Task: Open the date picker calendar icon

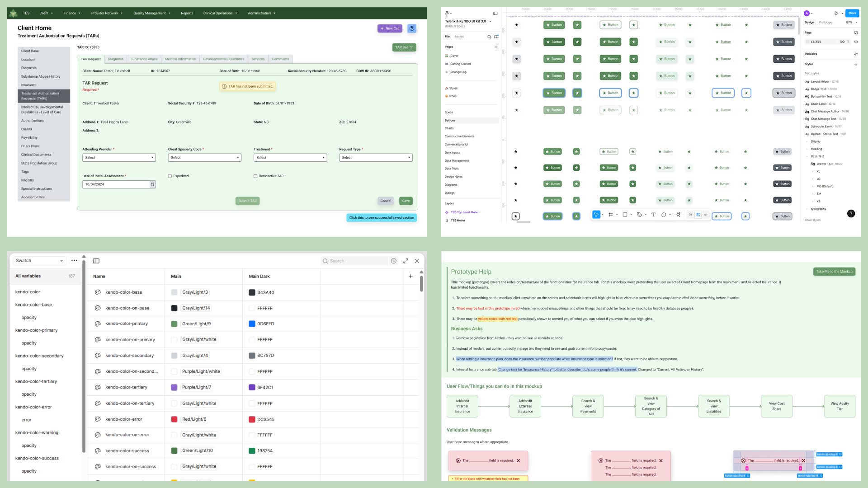Action: coord(153,184)
